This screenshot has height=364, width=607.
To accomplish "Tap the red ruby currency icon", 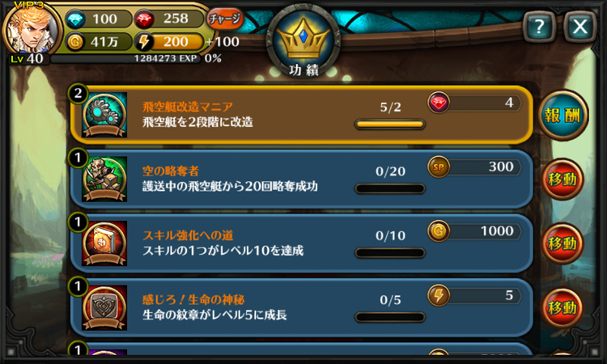I will (144, 19).
